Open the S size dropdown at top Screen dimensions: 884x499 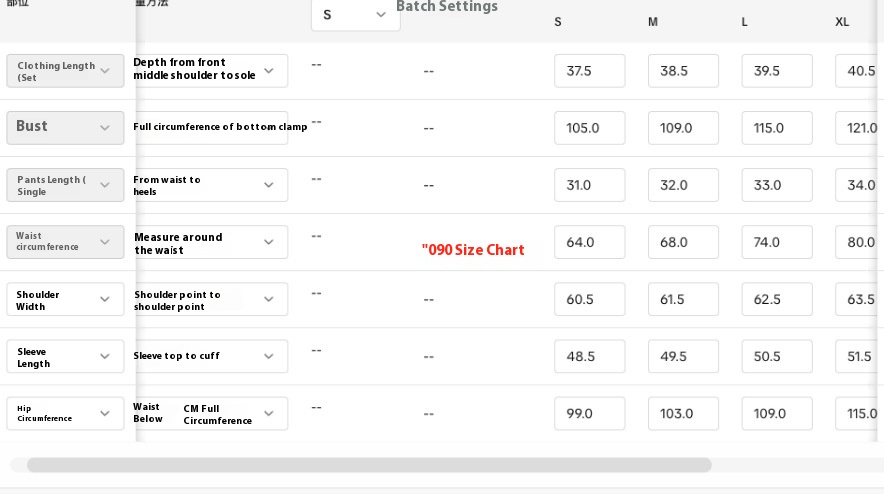[355, 14]
